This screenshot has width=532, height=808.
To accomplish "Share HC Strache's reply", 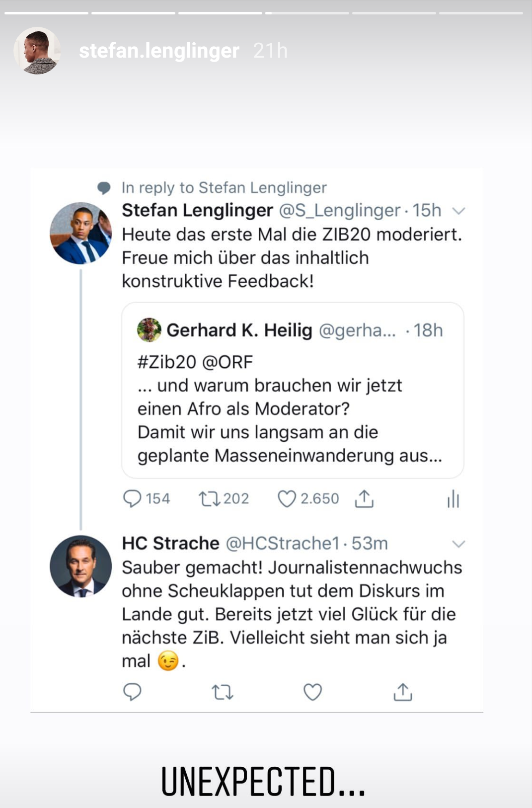I will tap(403, 692).
